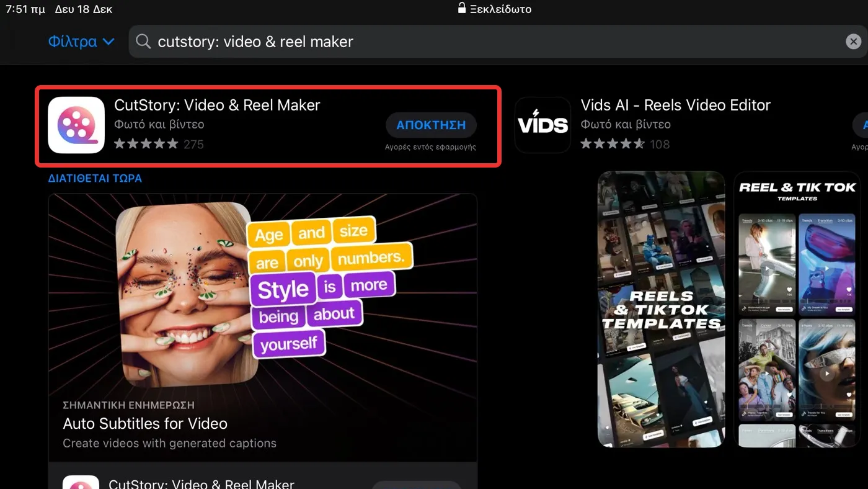Click the lock icon in status bar
Screen dimensions: 868x489
461,9
